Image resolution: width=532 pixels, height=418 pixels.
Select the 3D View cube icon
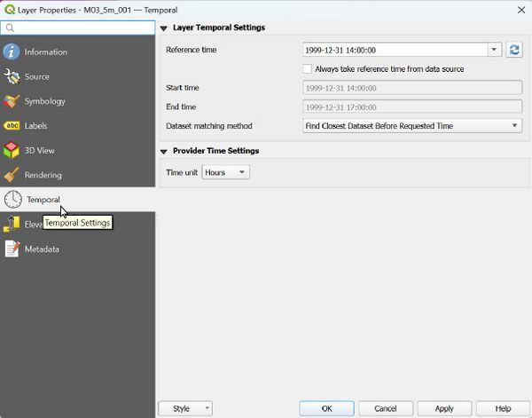pyautogui.click(x=12, y=151)
